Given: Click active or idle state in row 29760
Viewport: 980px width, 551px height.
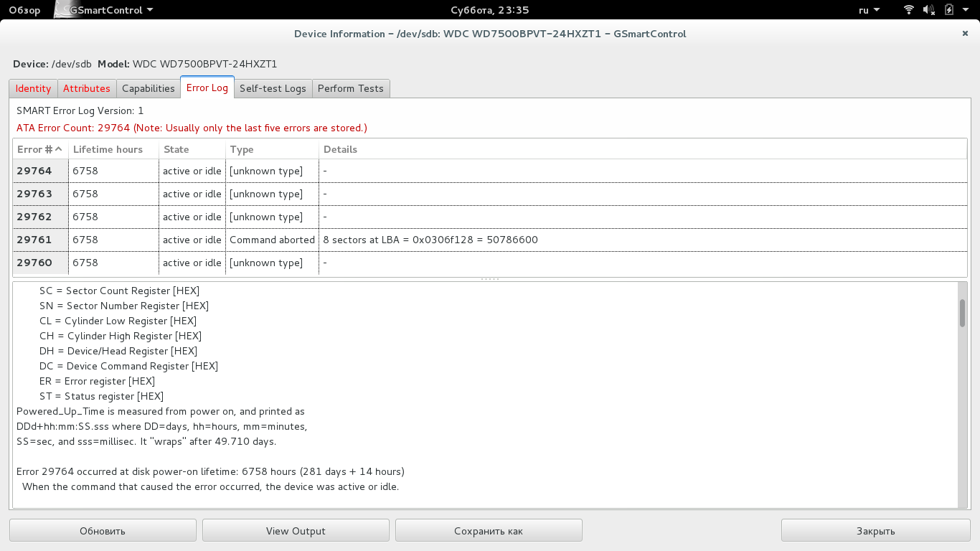Looking at the screenshot, I should coord(192,263).
